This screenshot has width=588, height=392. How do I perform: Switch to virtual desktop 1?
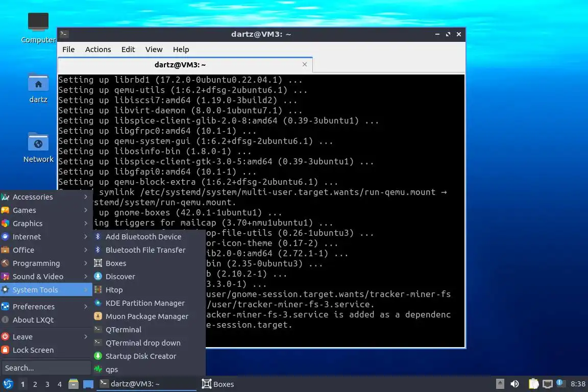pyautogui.click(x=22, y=384)
